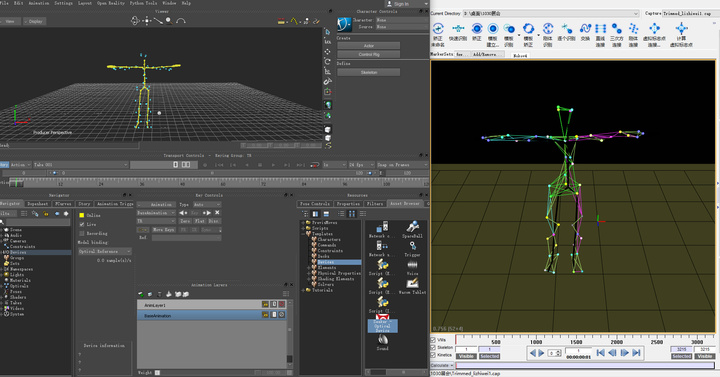Click the 交换 exchange markers icon
Screen dimensions: 720x377
pos(585,33)
